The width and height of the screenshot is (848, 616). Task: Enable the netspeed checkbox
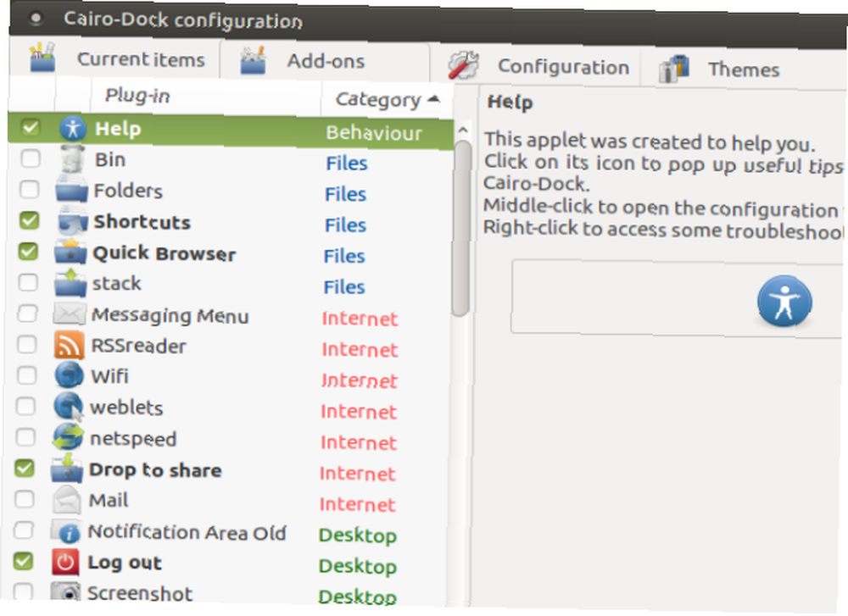[25, 436]
